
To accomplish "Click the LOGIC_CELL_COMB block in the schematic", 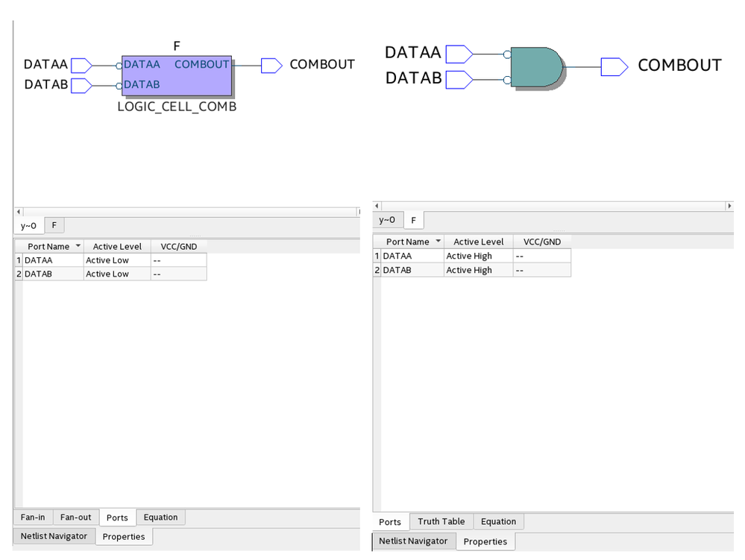I will (x=176, y=75).
